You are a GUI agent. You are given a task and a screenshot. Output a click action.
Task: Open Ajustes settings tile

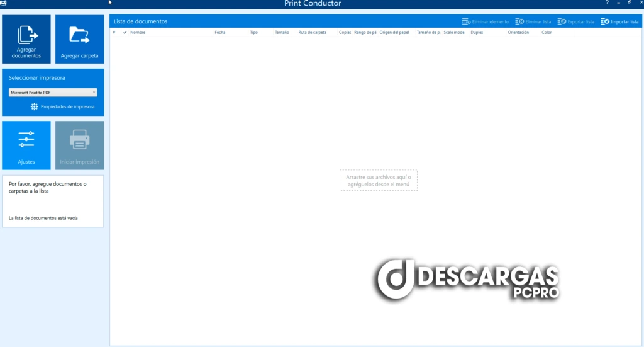pos(26,145)
